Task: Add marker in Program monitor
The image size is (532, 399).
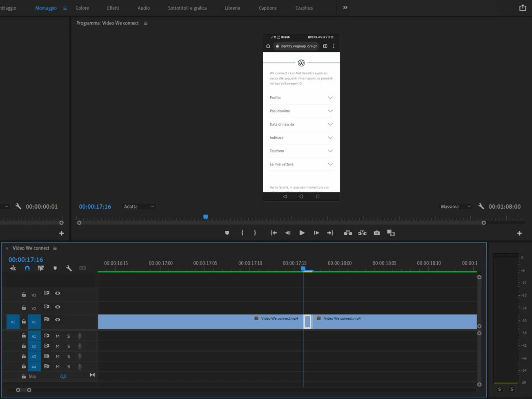Action: click(x=227, y=233)
